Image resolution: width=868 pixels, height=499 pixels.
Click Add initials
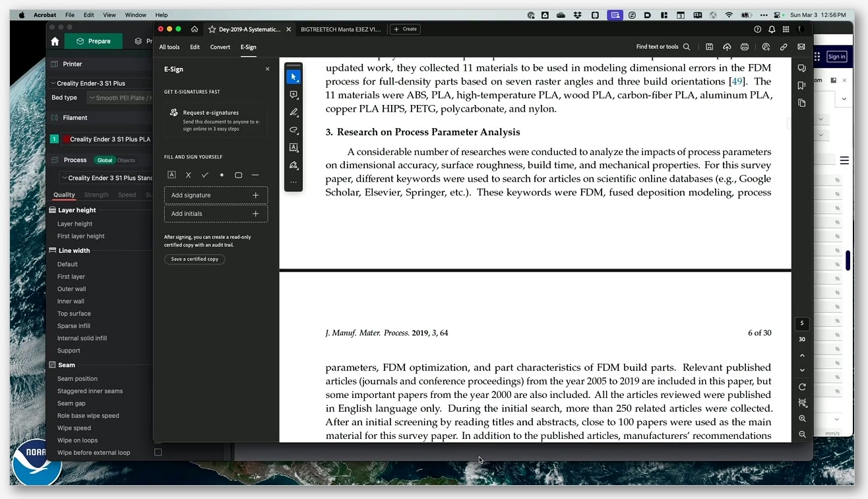[x=216, y=214]
